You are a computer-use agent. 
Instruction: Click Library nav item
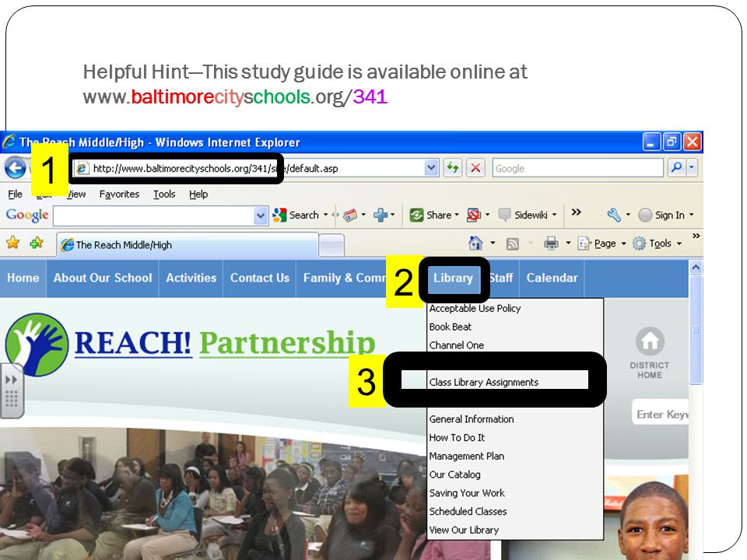(x=453, y=278)
